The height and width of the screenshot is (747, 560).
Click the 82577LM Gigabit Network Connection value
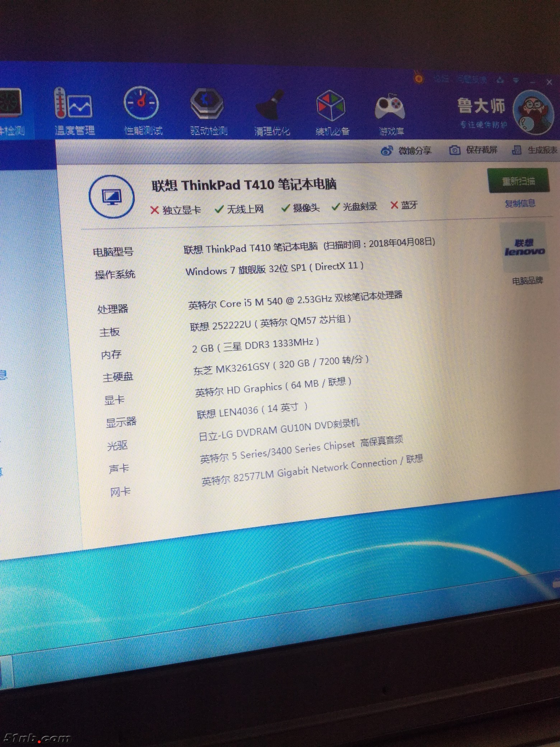(x=312, y=470)
